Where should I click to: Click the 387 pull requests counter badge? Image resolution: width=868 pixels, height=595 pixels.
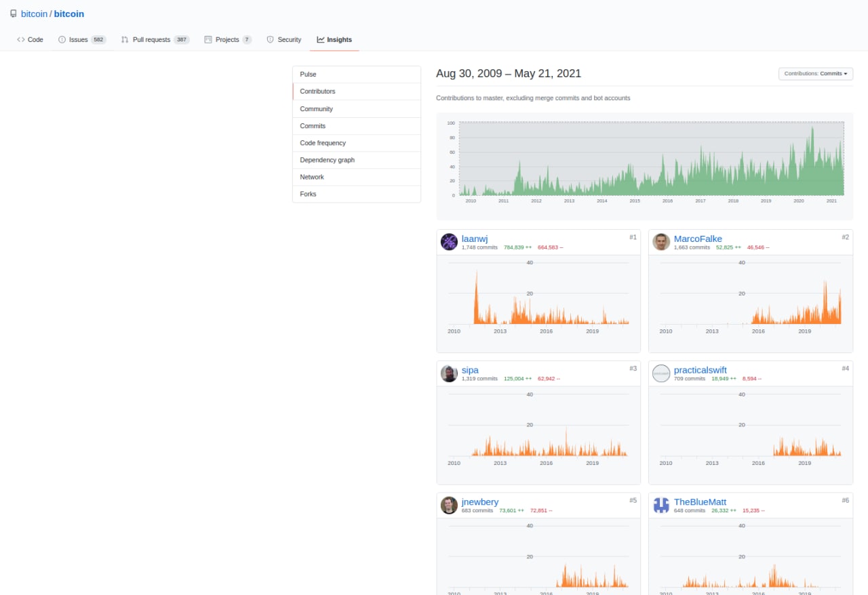click(181, 40)
